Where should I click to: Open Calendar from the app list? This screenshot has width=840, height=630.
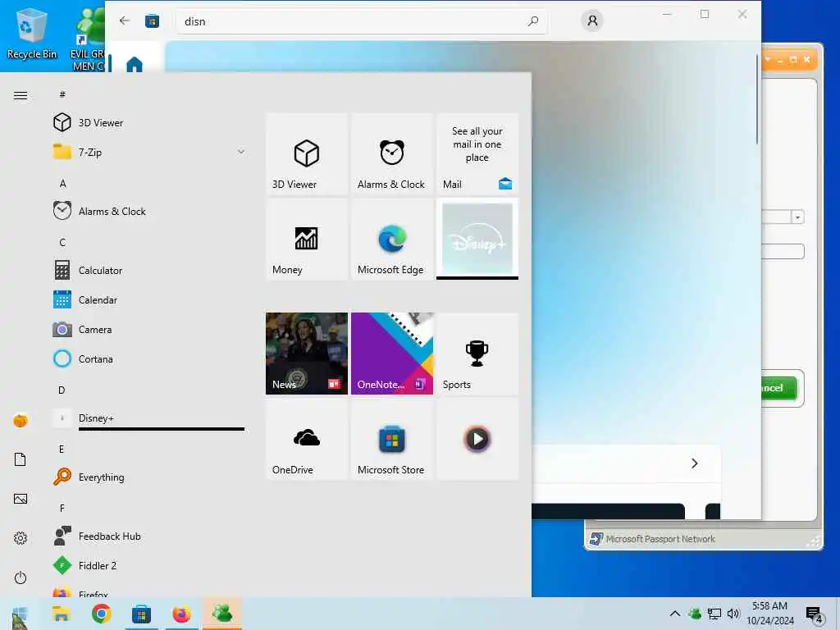pyautogui.click(x=148, y=299)
